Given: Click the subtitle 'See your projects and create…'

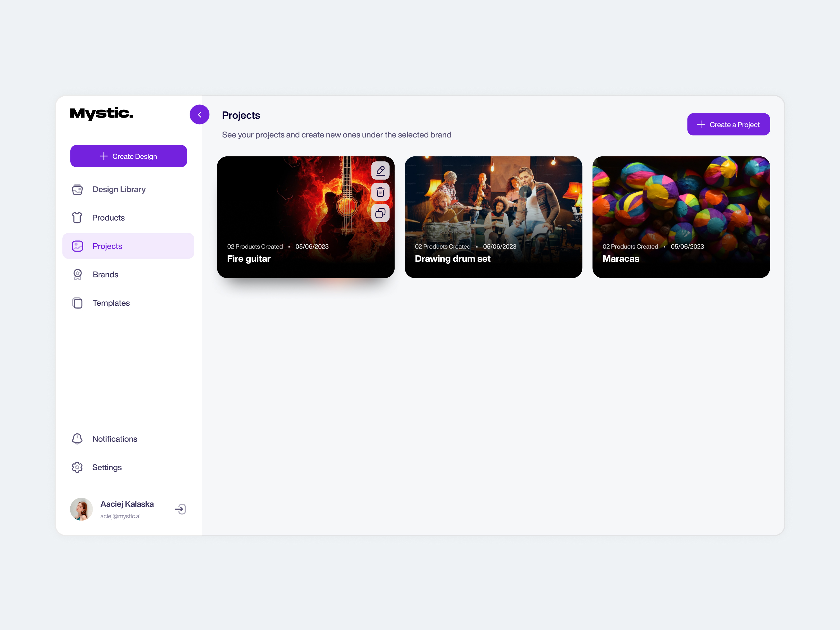Looking at the screenshot, I should [337, 135].
